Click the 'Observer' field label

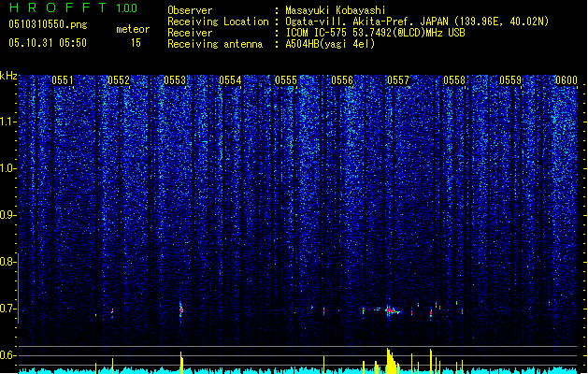(x=190, y=10)
